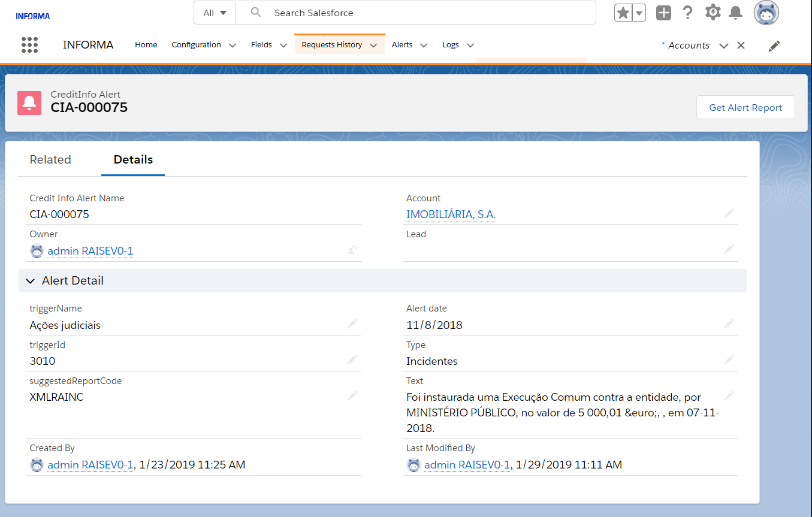The width and height of the screenshot is (812, 517).
Task: Open the App Launcher grid icon
Action: [29, 45]
